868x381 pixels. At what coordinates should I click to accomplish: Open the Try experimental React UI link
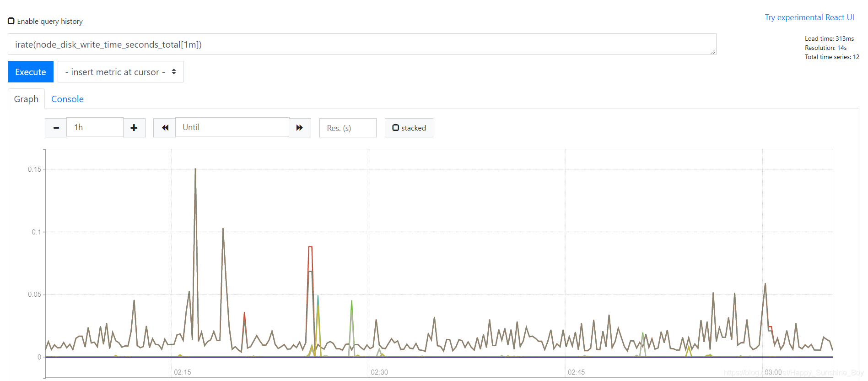tap(809, 17)
